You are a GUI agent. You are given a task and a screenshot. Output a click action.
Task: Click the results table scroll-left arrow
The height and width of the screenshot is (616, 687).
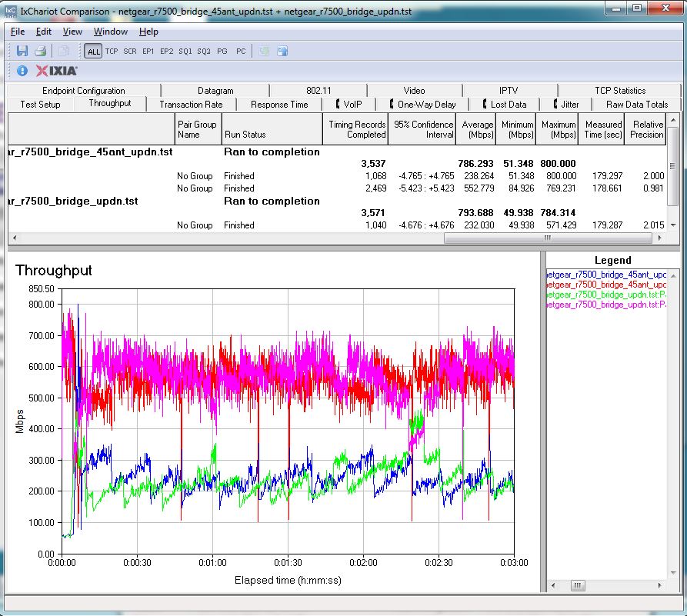pos(15,238)
